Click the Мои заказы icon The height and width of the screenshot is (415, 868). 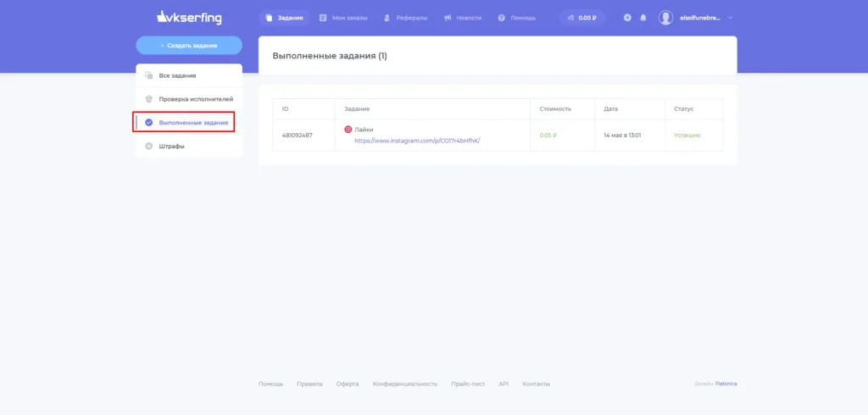click(323, 18)
